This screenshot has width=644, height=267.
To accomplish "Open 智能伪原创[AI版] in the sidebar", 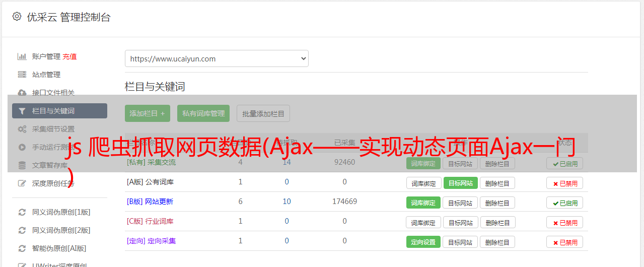I will [x=59, y=248].
